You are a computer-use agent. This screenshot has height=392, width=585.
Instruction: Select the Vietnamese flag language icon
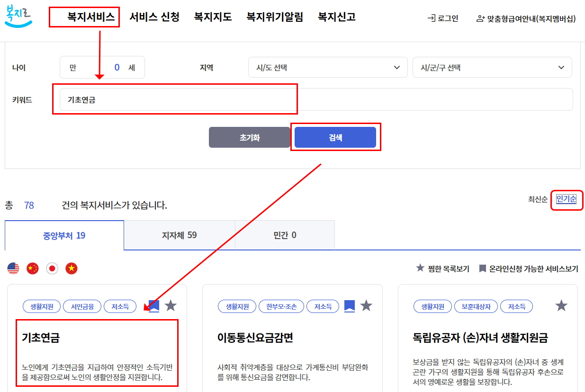click(x=72, y=268)
